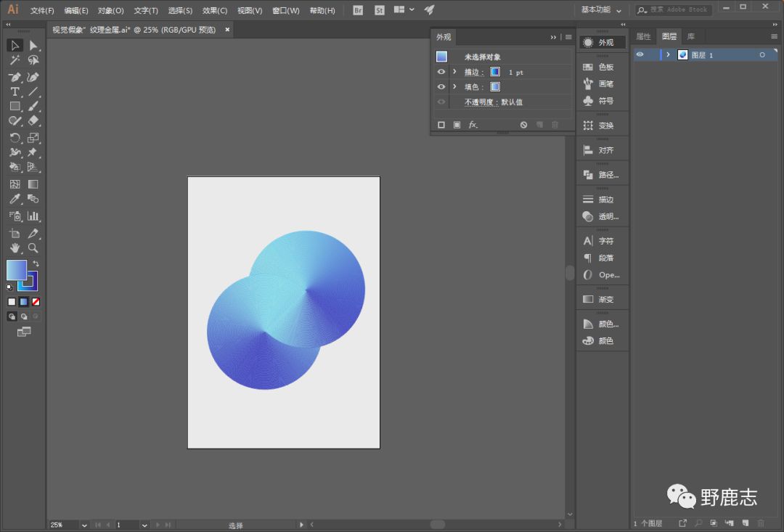Open the 基本功能 workspace dropdown
This screenshot has width=784, height=532.
[x=601, y=10]
